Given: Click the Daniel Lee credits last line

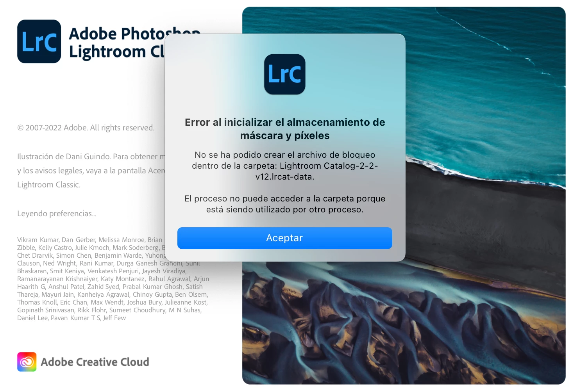Looking at the screenshot, I should pos(71,318).
